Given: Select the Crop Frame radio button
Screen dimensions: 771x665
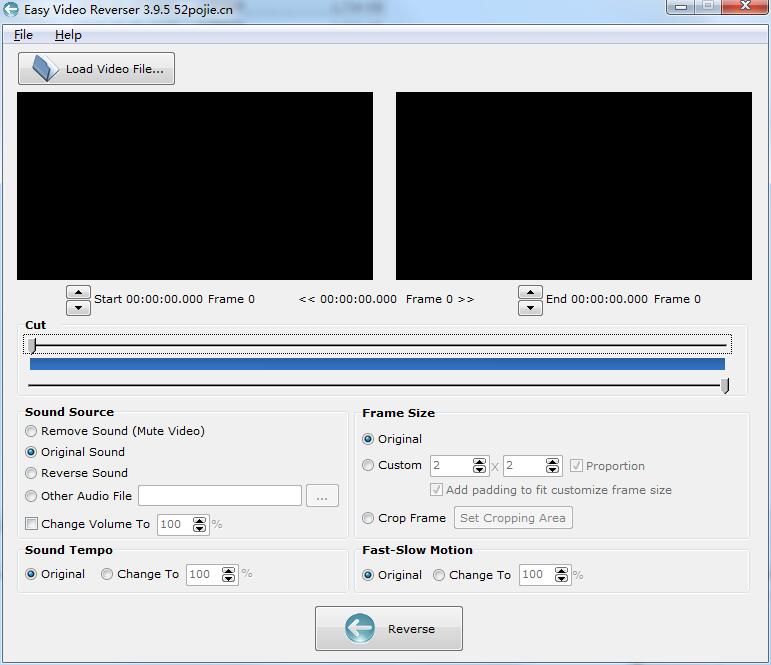Looking at the screenshot, I should pos(369,518).
